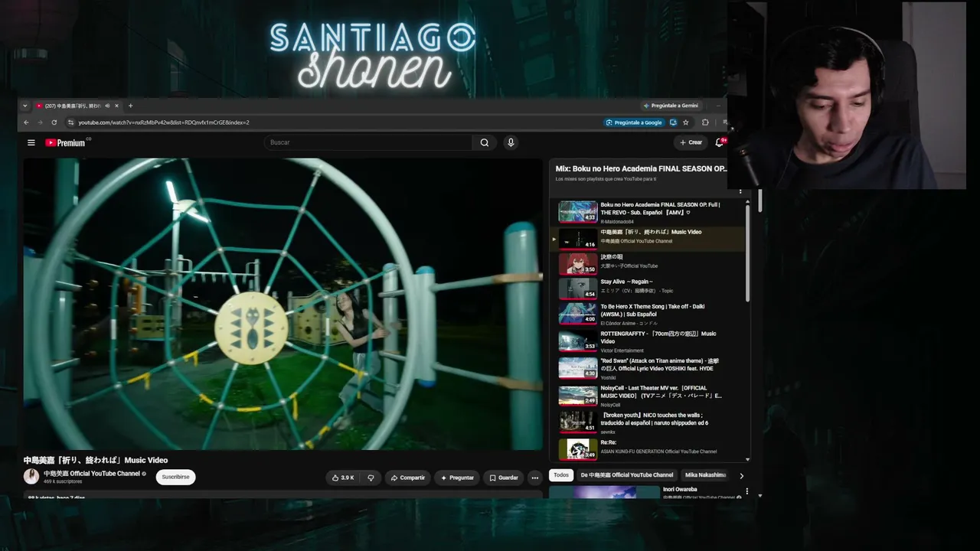
Task: Play NoisyCell Last Theater MV thumbnail
Action: pyautogui.click(x=578, y=396)
